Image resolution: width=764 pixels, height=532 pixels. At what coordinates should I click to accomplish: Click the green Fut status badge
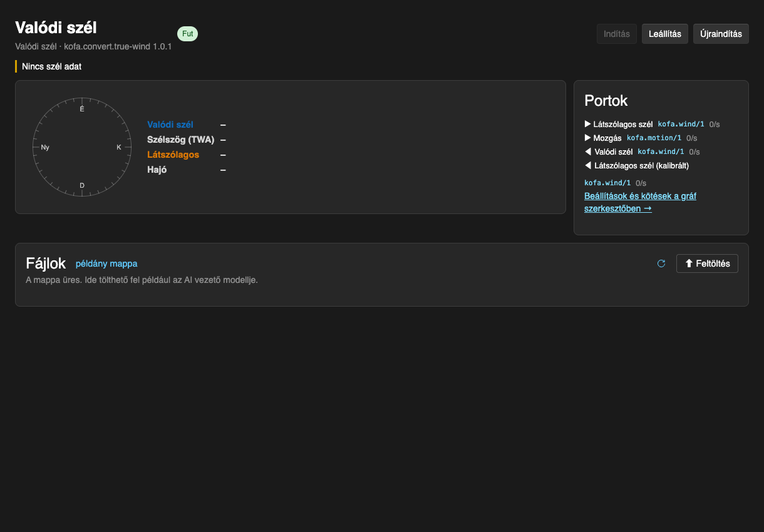[187, 34]
